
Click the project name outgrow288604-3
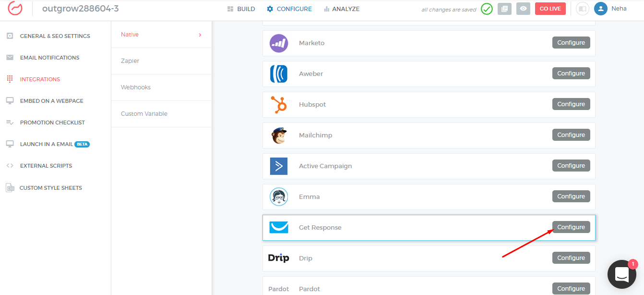coord(81,8)
